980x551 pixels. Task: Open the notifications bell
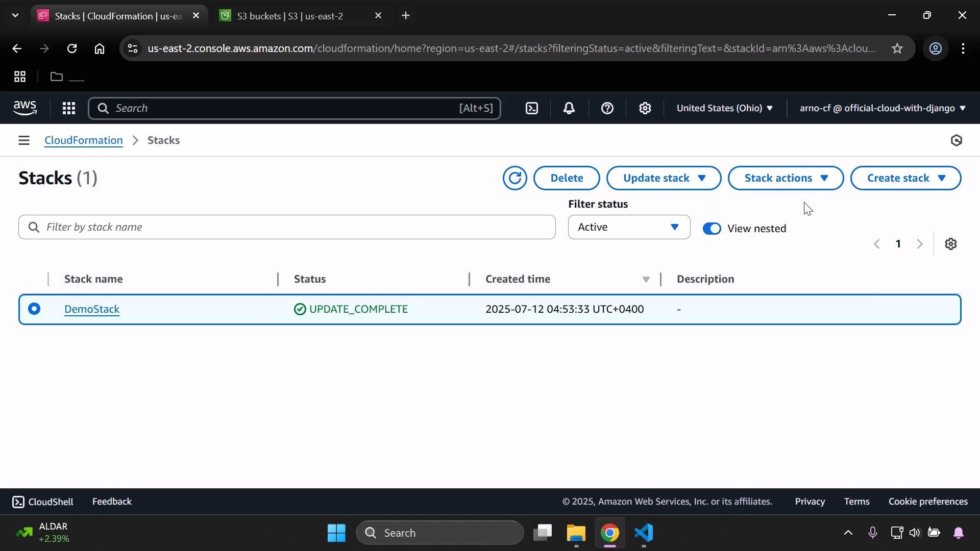(569, 108)
